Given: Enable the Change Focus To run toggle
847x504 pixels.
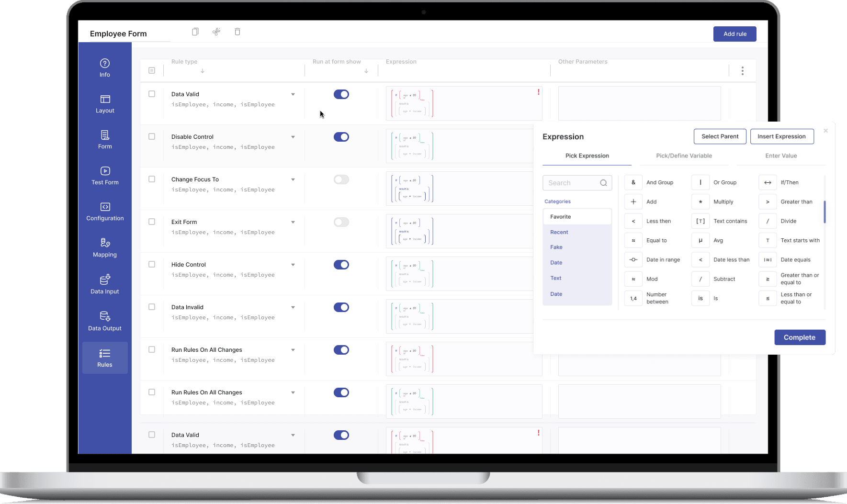Looking at the screenshot, I should click(x=341, y=179).
